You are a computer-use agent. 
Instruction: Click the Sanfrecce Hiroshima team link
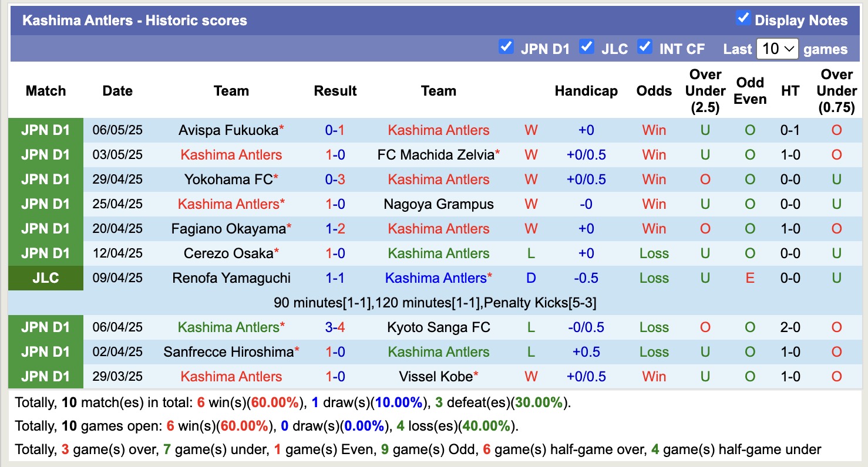coord(228,352)
